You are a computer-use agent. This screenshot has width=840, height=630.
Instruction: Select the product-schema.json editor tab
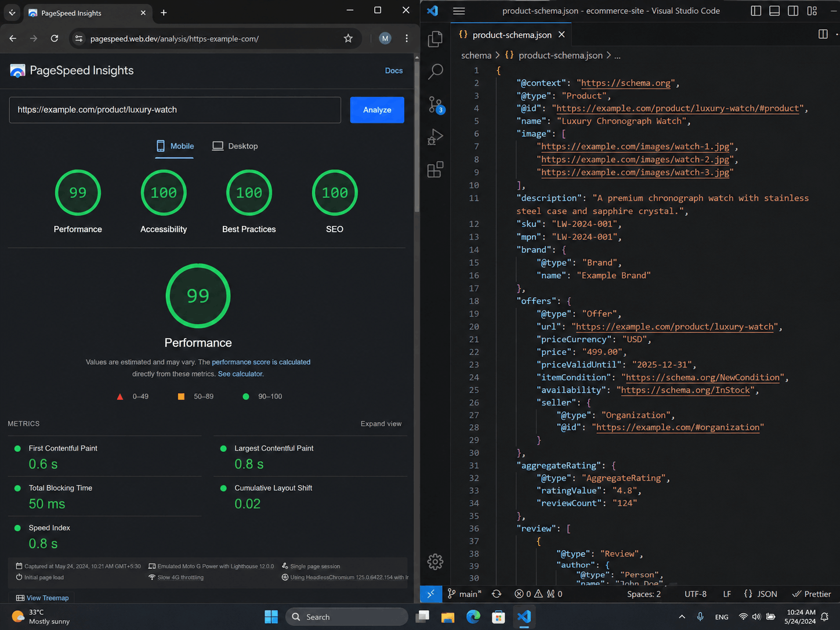511,35
